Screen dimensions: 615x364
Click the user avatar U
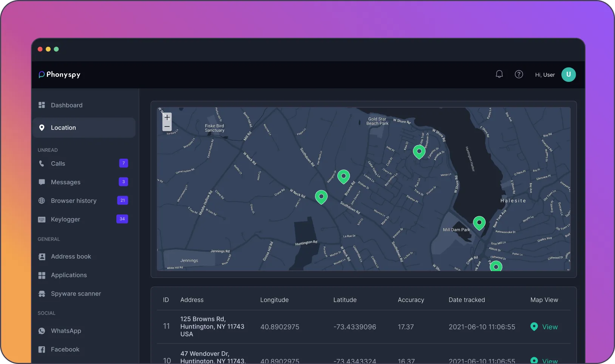(x=568, y=74)
